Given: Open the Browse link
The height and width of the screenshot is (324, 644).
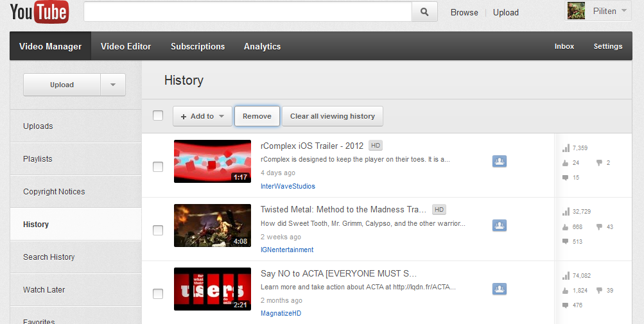Looking at the screenshot, I should [x=464, y=12].
